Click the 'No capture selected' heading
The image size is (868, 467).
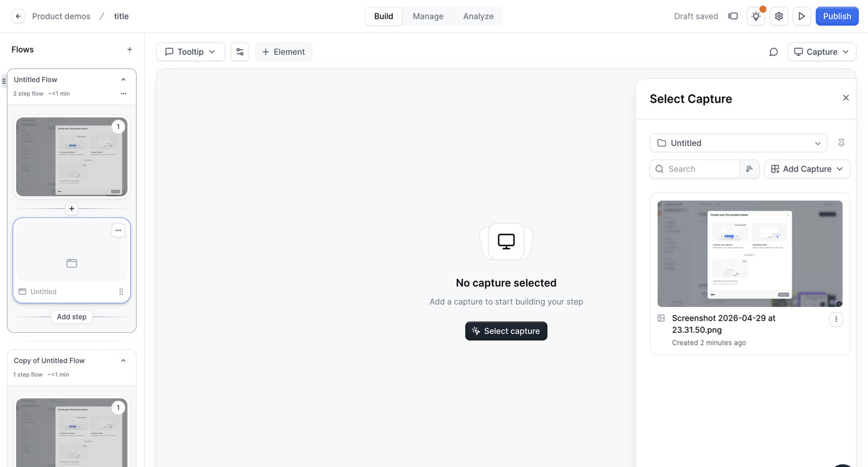coord(506,283)
